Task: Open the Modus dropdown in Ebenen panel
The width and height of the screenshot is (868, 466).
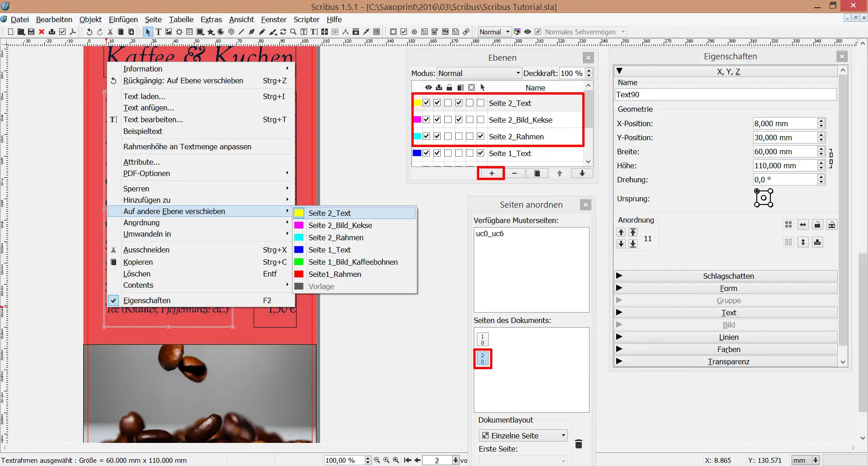Action: [x=479, y=73]
